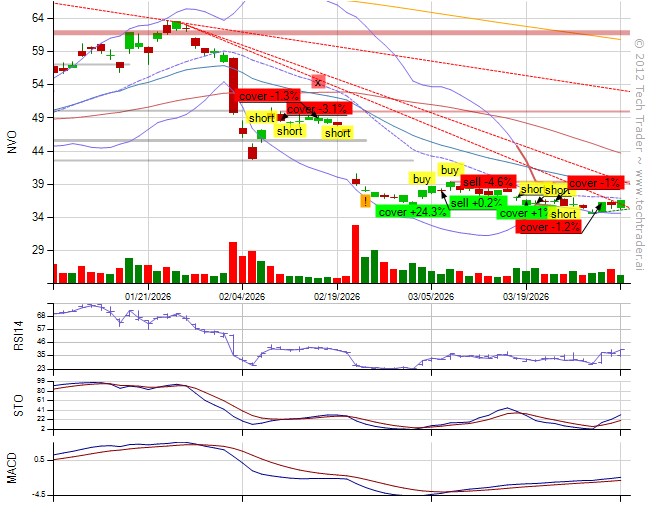The width and height of the screenshot is (657, 514).
Task: Open the www.techtrader.ai watermark link
Action: [x=639, y=212]
